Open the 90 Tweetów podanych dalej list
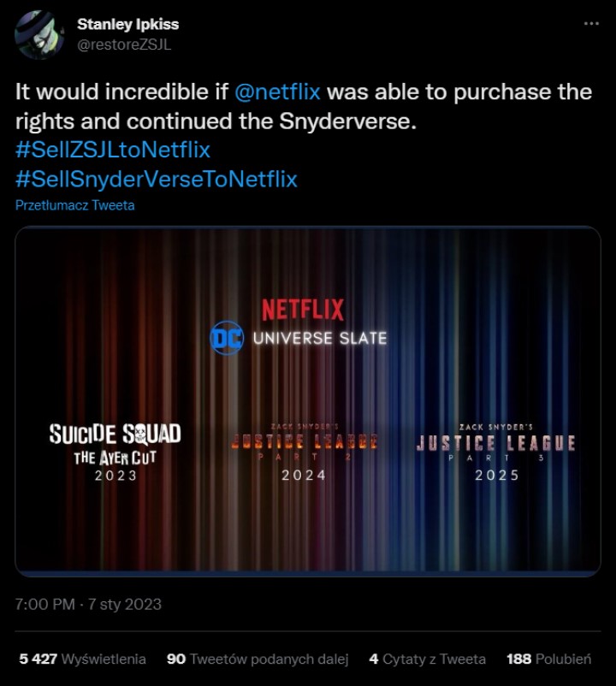This screenshot has width=616, height=686. pos(258,659)
